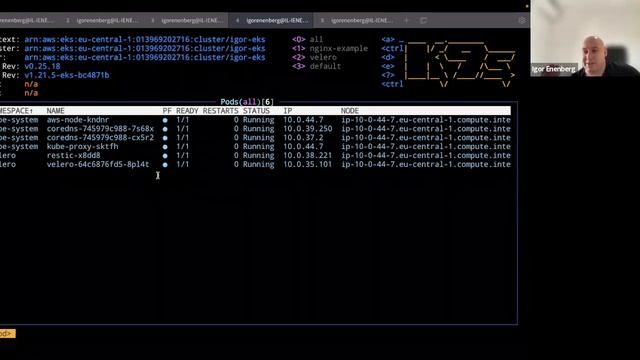This screenshot has height=360, width=640.
Task: Select pod aws-node-kndnr
Action: point(78,120)
